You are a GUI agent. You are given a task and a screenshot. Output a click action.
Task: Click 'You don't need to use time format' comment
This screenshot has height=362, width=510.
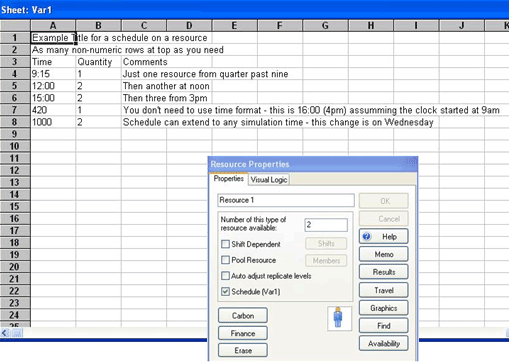(x=311, y=110)
